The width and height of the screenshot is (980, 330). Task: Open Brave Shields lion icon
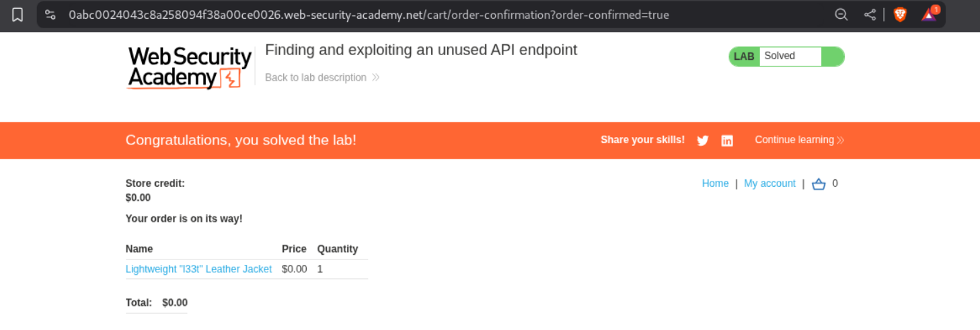pos(900,14)
